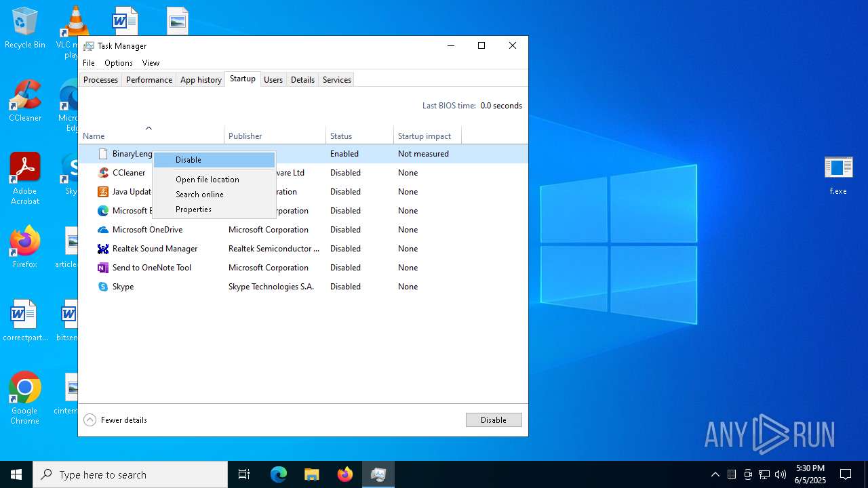Viewport: 868px width, 488px height.
Task: Click the Disable button at window bottom
Action: pos(494,420)
